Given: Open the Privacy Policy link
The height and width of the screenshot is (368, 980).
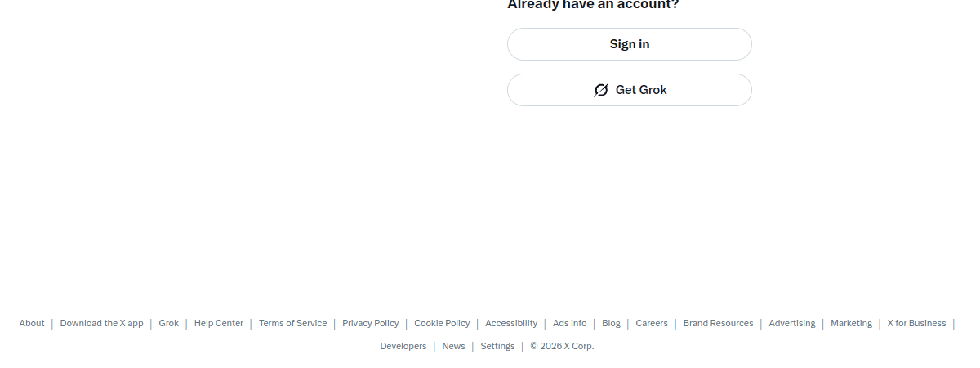Looking at the screenshot, I should [370, 323].
